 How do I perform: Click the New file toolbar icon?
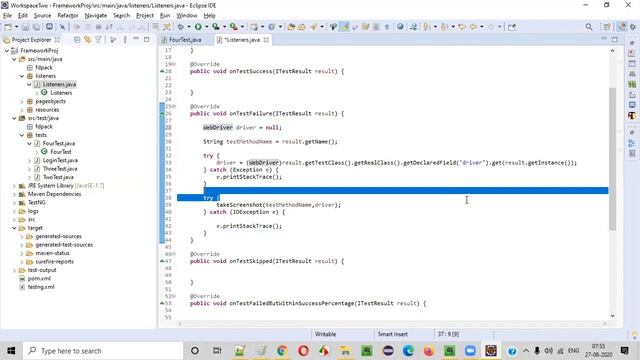pos(8,27)
